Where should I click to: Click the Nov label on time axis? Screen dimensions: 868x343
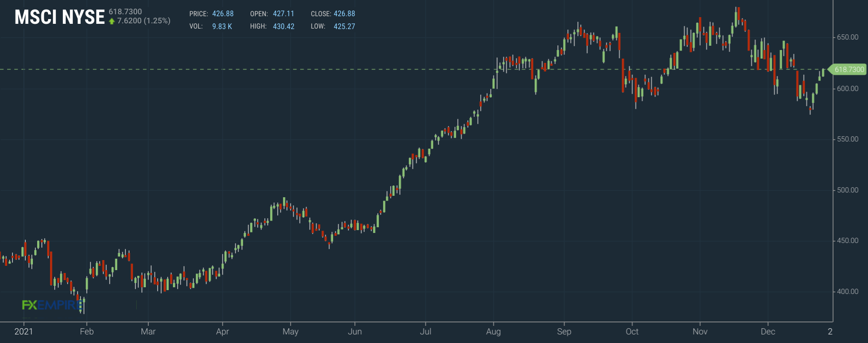700,332
